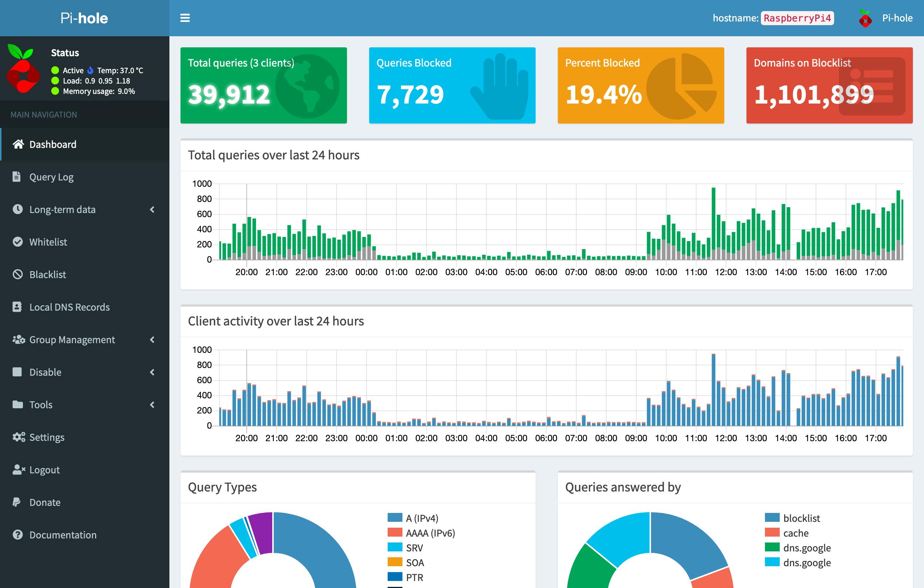Viewport: 924px width, 588px height.
Task: Click the hamburger sidebar toggle icon
Action: pyautogui.click(x=185, y=18)
